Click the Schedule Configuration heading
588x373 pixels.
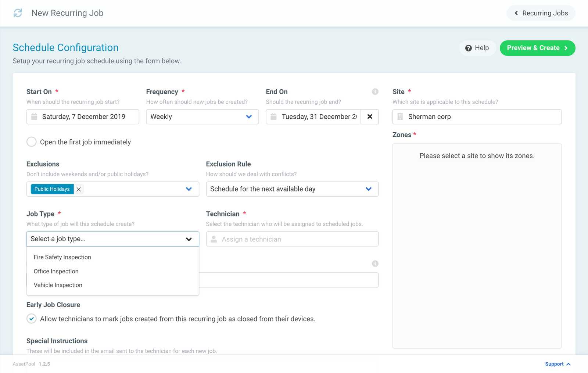[66, 48]
